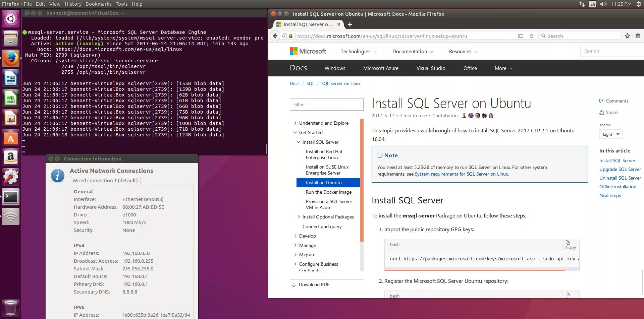
Task: Expand the Manage tree node
Action: tap(295, 245)
